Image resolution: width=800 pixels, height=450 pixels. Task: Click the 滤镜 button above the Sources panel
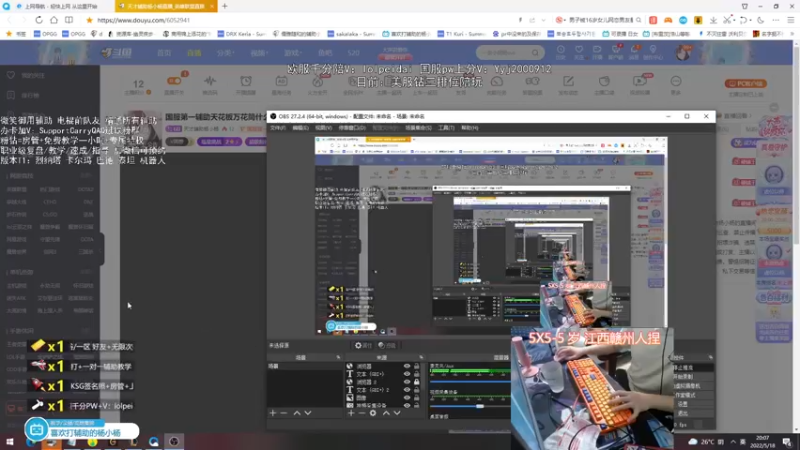[x=387, y=345]
